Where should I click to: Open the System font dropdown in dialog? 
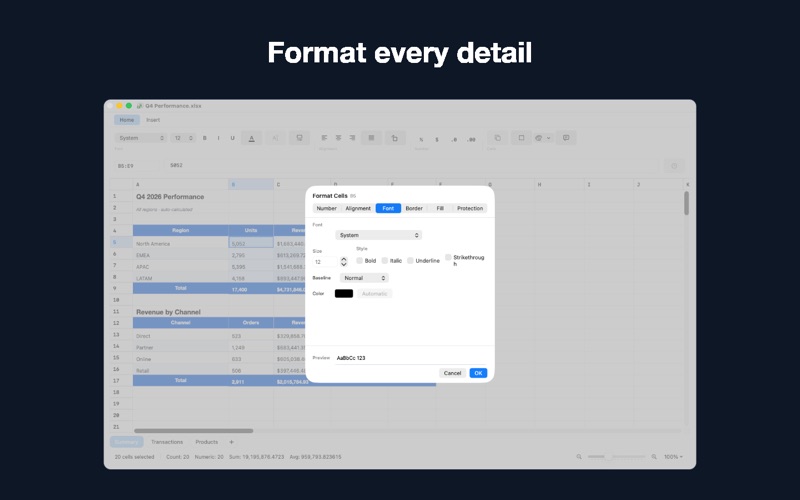(379, 235)
